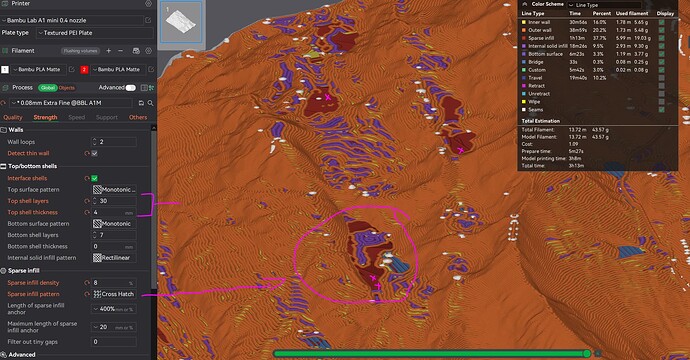Click the Printer section icon

[x=4, y=4]
